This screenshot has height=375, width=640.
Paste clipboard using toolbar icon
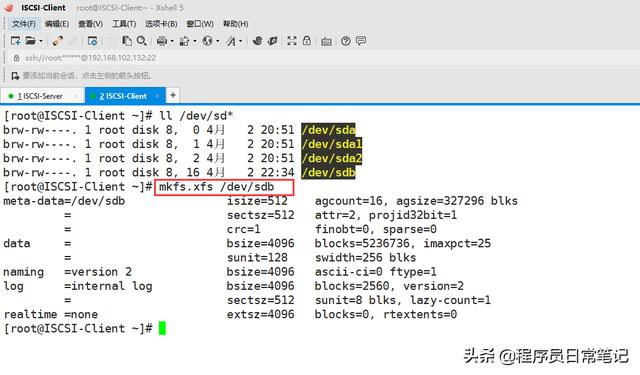(x=127, y=41)
